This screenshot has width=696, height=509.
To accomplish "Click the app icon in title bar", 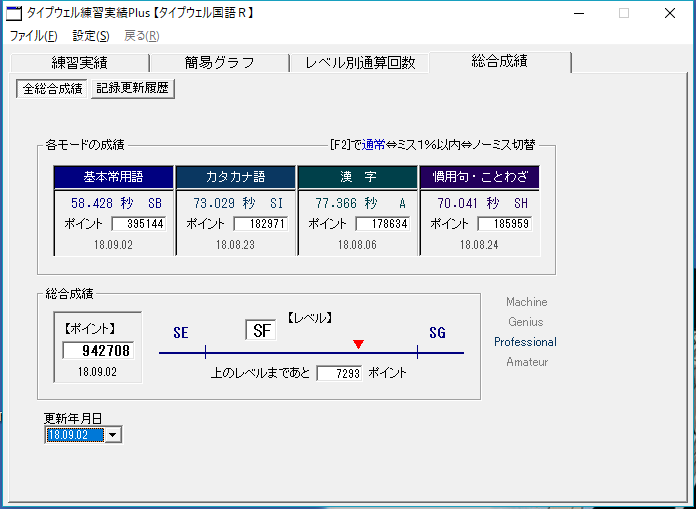I will pyautogui.click(x=13, y=13).
